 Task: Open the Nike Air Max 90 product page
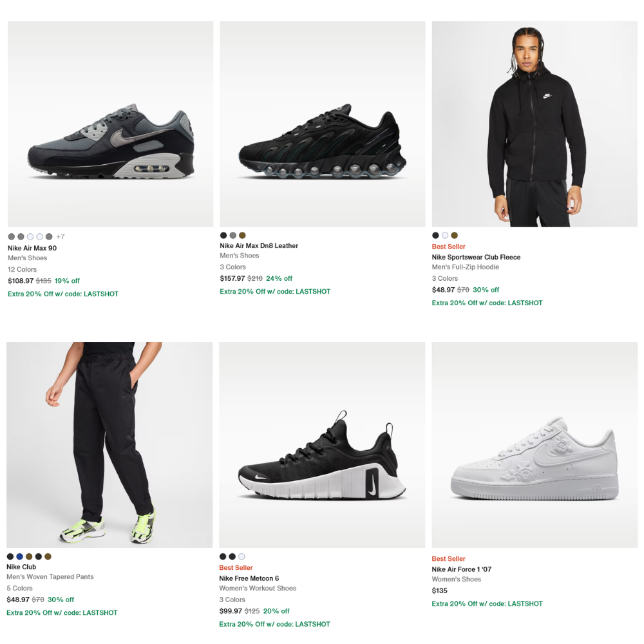tap(31, 247)
